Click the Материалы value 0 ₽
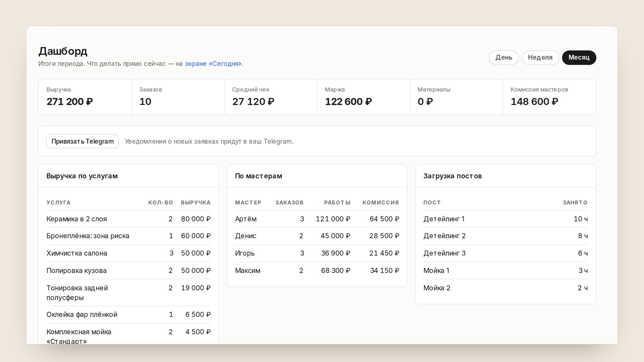 point(425,102)
